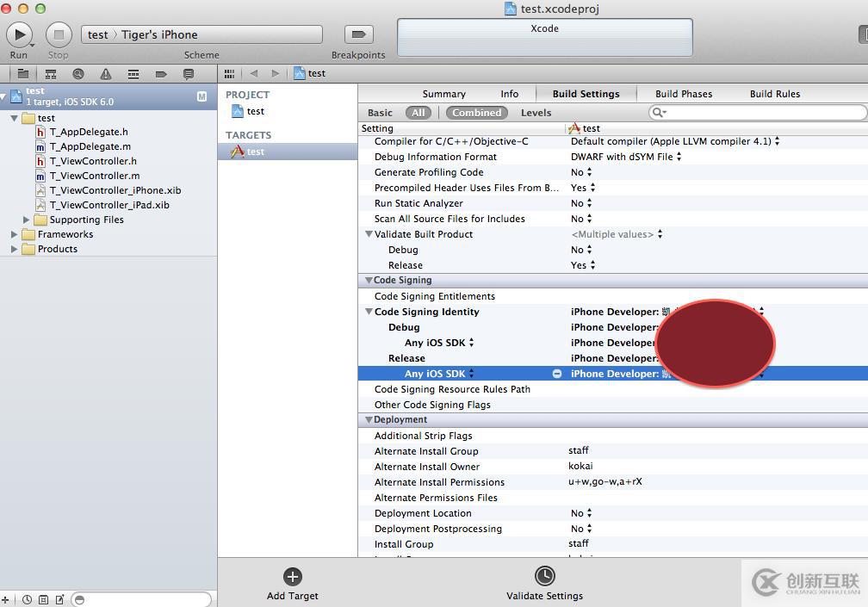Open the Search navigator icon

pyautogui.click(x=78, y=73)
